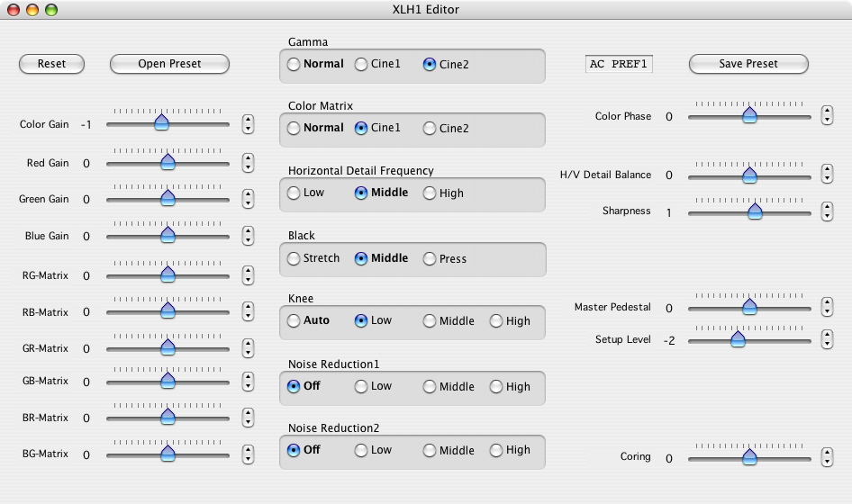Viewport: 852px width, 504px height.
Task: Click the Blue Gain slider thumb
Action: pyautogui.click(x=168, y=234)
